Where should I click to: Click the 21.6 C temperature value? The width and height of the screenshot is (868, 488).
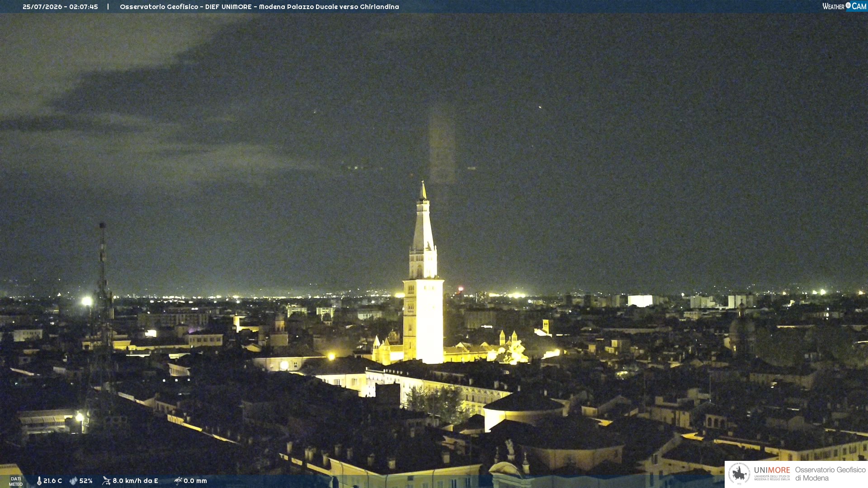coord(52,481)
